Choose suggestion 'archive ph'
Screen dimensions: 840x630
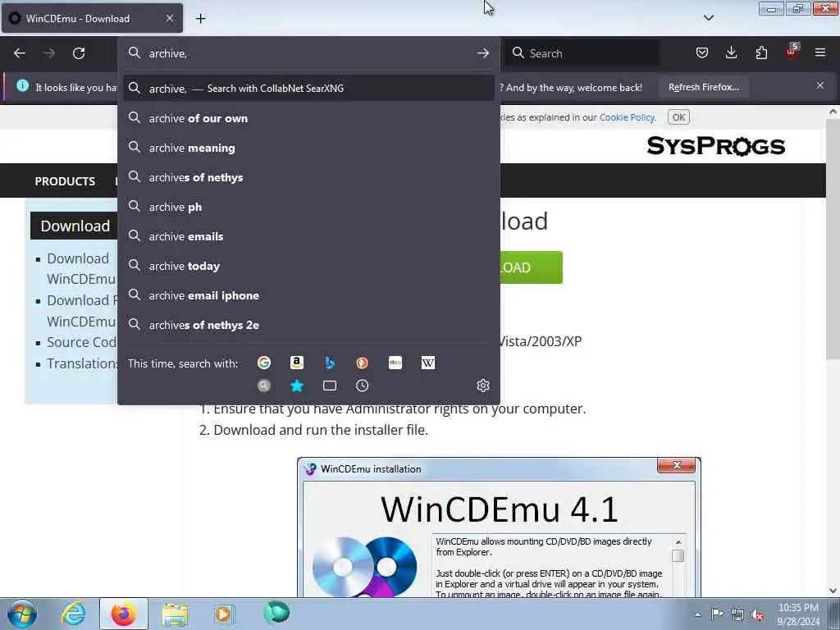tap(308, 207)
